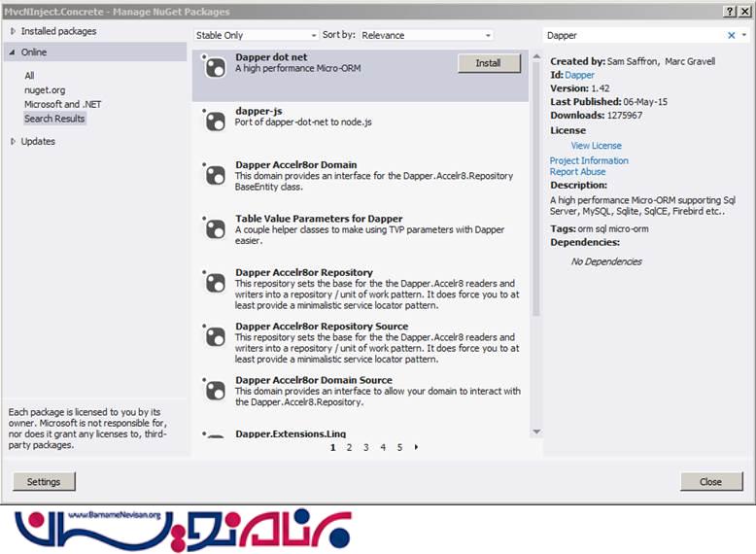Image resolution: width=756 pixels, height=554 pixels.
Task: Click the next page arrow in pagination
Action: 417,448
